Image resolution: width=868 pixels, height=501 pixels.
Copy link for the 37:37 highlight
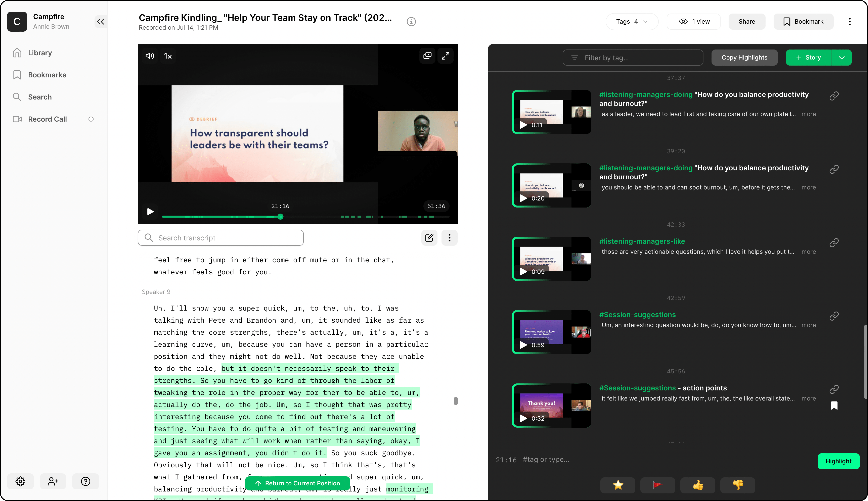[834, 96]
